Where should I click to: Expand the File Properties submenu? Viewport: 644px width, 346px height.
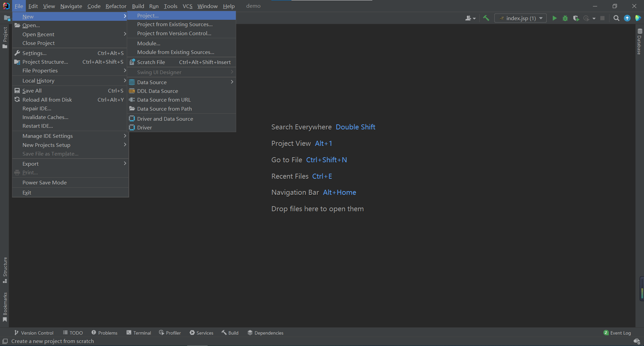70,70
